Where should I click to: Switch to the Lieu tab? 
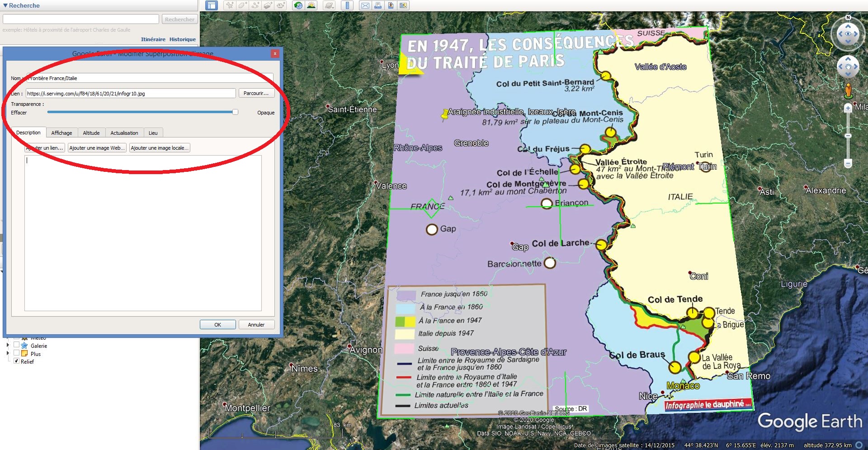pyautogui.click(x=153, y=133)
